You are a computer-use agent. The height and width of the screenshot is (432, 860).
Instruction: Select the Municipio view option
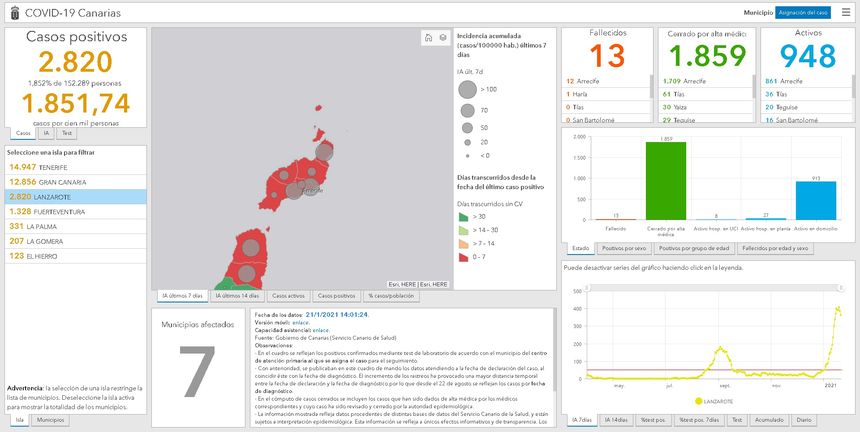tap(758, 13)
